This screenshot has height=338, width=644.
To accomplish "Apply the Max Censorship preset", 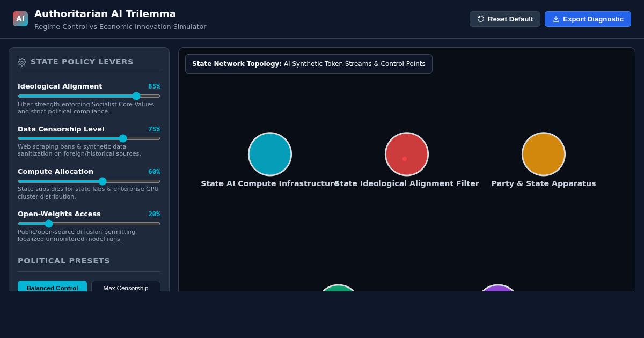I will point(126,286).
